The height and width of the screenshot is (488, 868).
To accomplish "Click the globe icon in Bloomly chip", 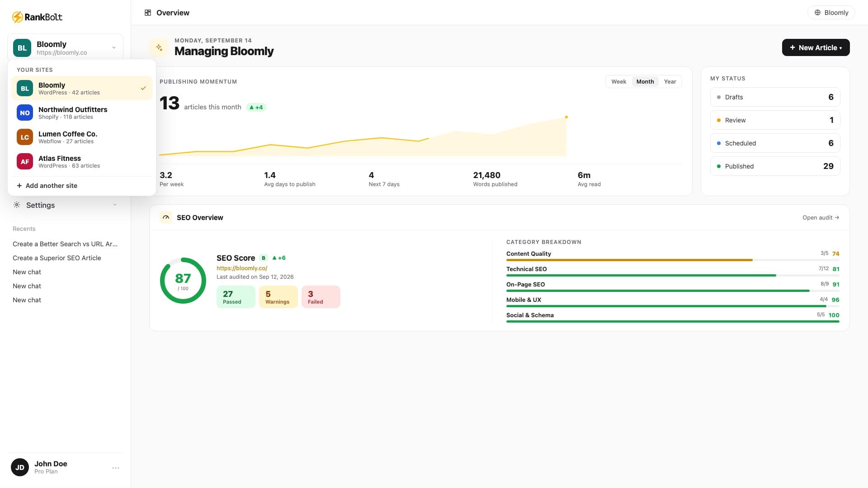I will click(817, 13).
